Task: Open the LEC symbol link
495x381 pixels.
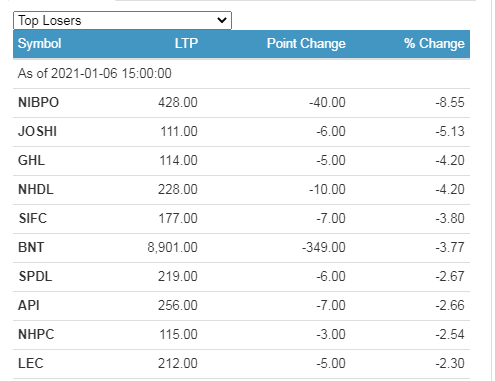Action: click(x=31, y=363)
